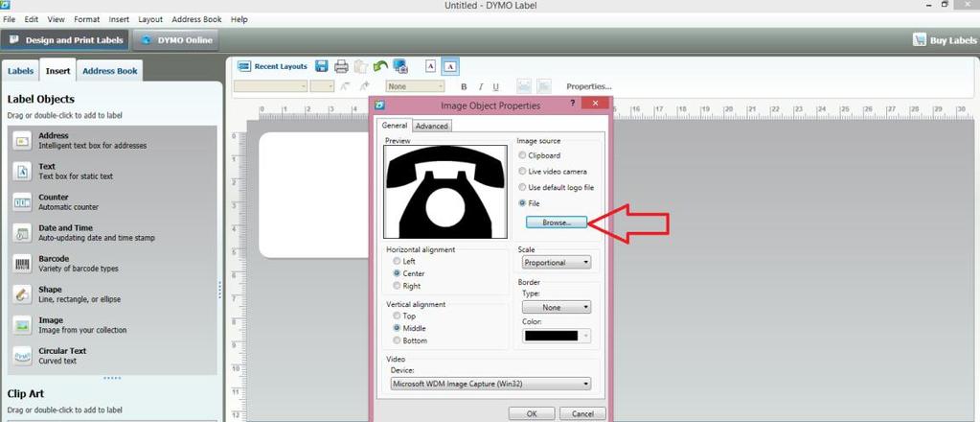Switch to the Advanced tab

point(432,126)
